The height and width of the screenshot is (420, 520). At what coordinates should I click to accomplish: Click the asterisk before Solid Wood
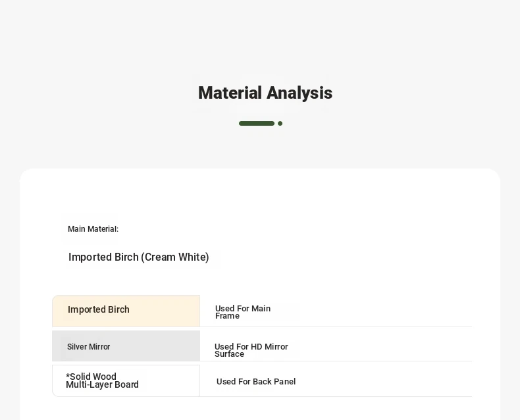pos(68,376)
